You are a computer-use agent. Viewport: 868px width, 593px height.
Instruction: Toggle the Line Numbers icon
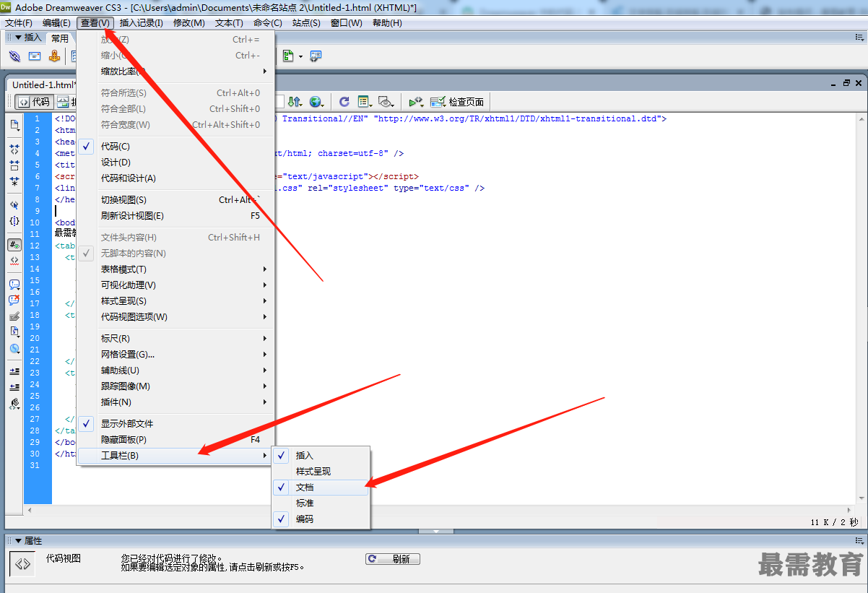click(14, 245)
